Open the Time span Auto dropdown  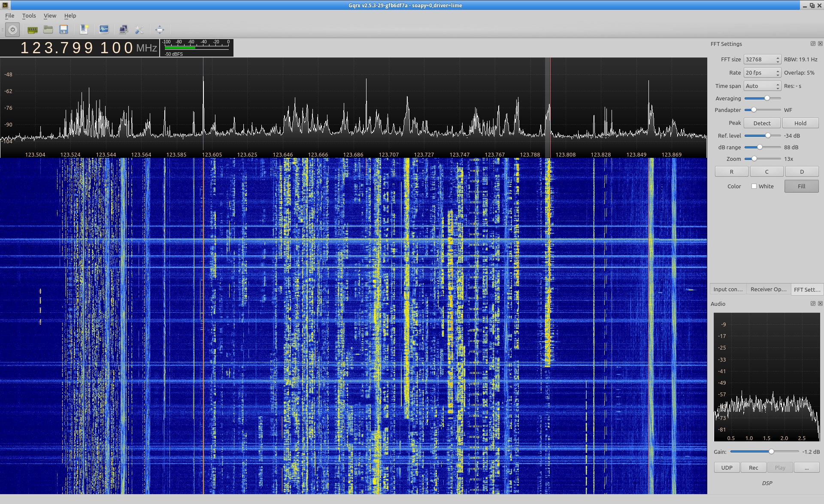coord(762,86)
